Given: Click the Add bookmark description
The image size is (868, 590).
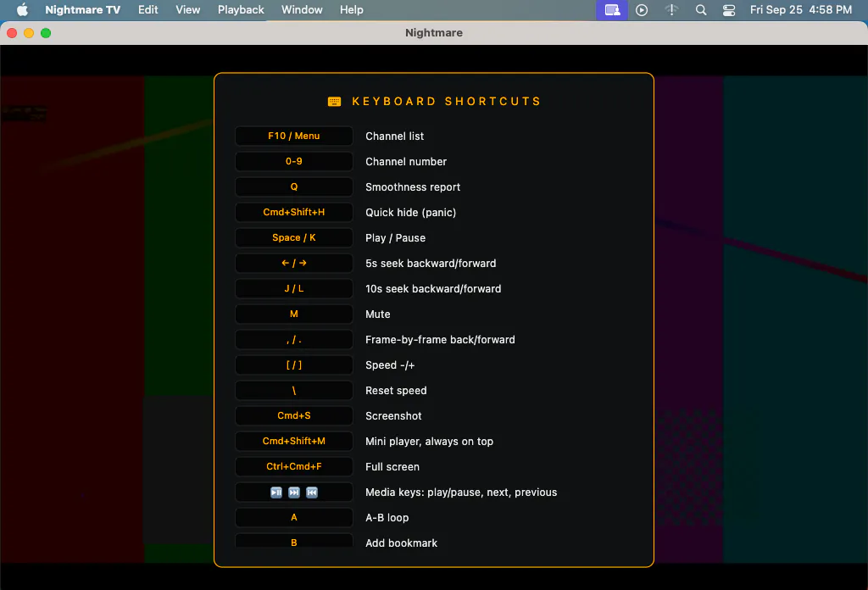Looking at the screenshot, I should tap(401, 543).
